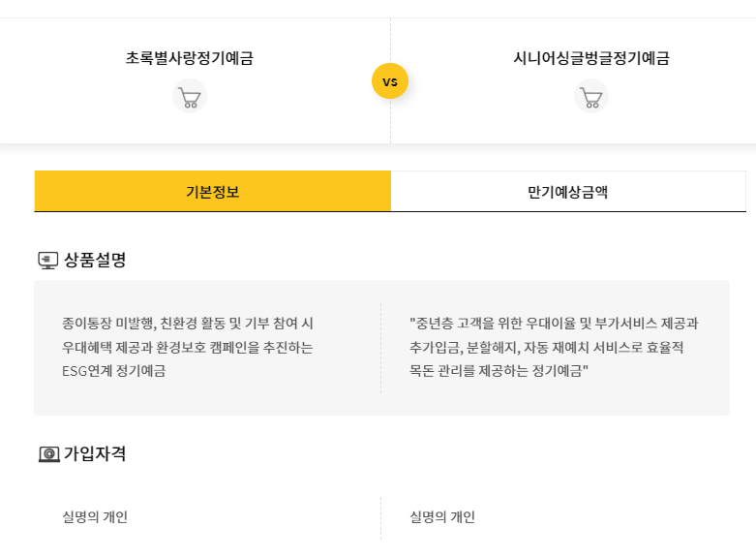Click the 우대혜택 제공과 환경보호 캠페인 line
Viewport: 756px width, 558px height.
coord(188,347)
